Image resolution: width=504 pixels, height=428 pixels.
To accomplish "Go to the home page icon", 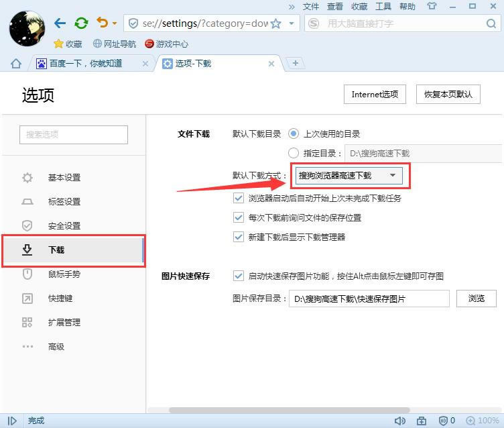I will pyautogui.click(x=16, y=64).
